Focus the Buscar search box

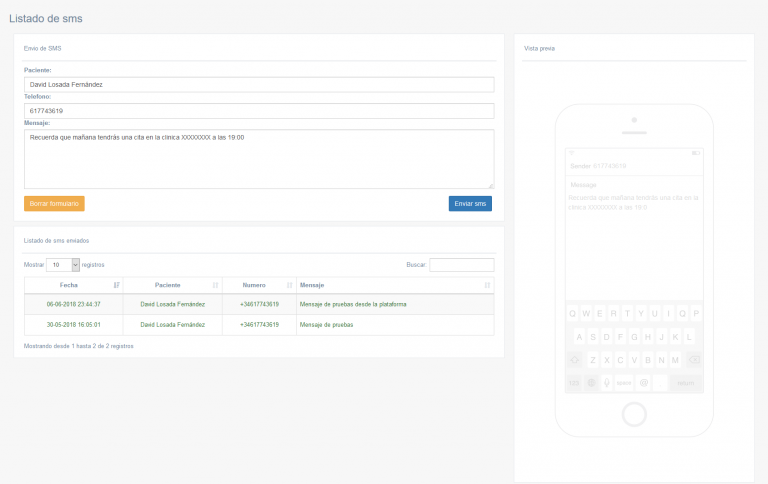(x=461, y=265)
